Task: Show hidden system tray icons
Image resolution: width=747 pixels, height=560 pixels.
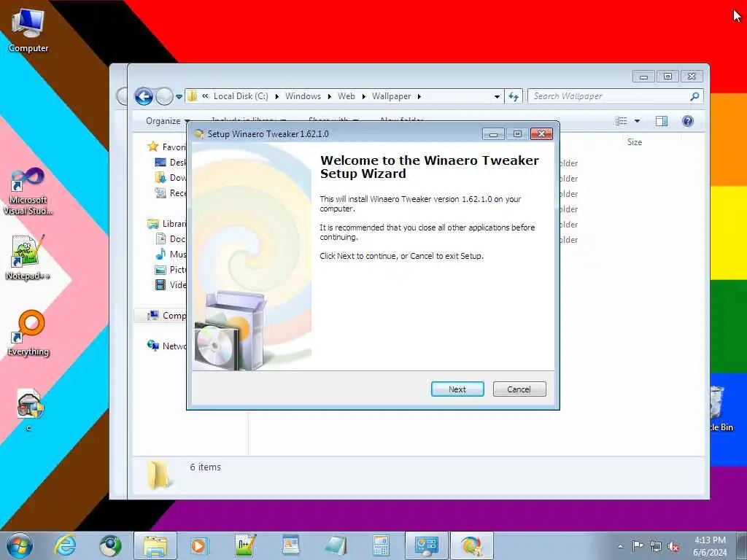Action: coord(620,547)
